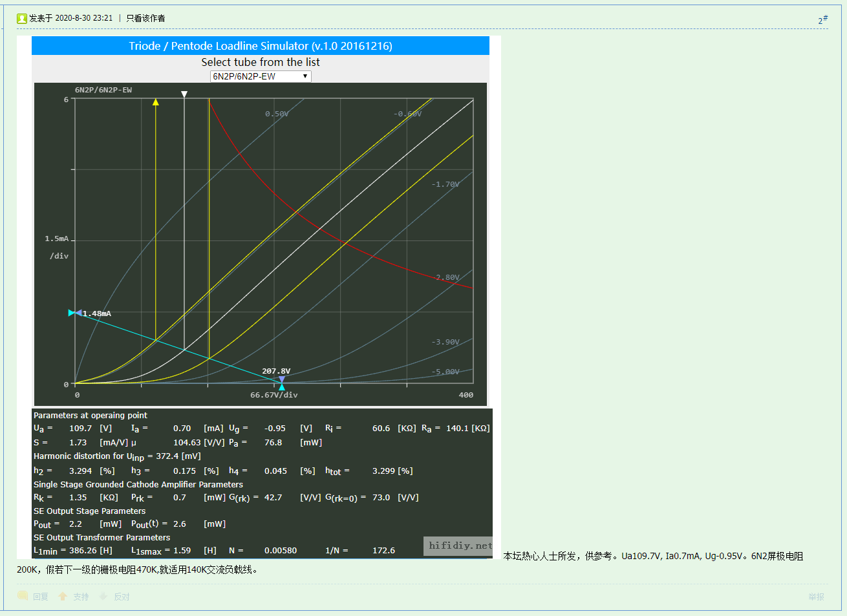Viewport: 847px width, 616px height.
Task: Click the 66.67V/div axis scale label
Action: [274, 395]
